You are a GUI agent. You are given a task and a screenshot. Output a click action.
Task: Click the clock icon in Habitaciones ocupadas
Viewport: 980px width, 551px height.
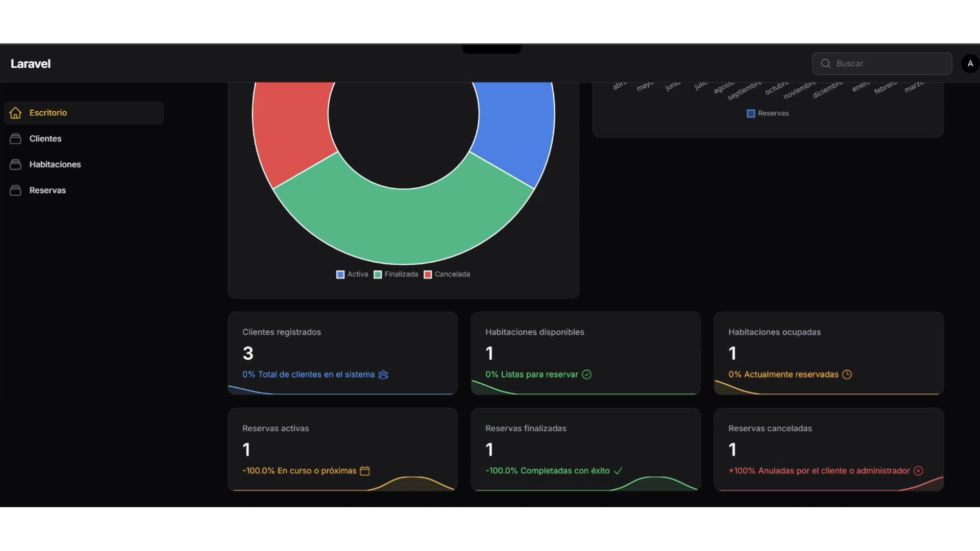(x=847, y=374)
